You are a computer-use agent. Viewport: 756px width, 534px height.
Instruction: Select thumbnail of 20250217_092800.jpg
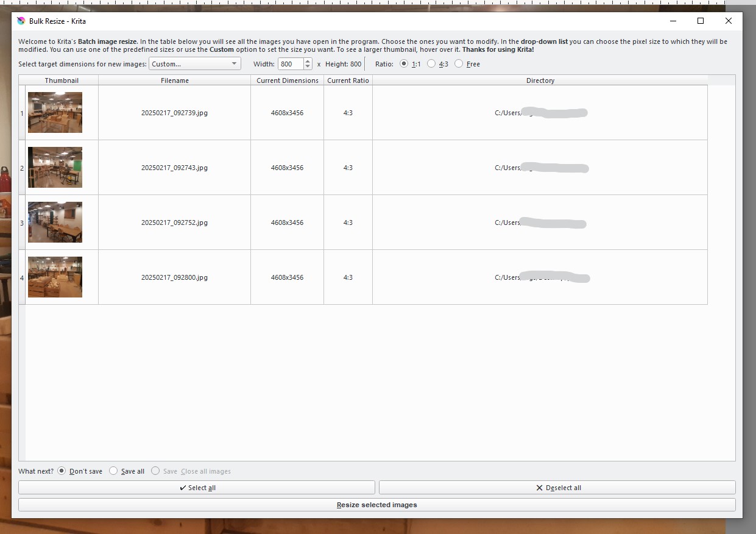pos(55,277)
